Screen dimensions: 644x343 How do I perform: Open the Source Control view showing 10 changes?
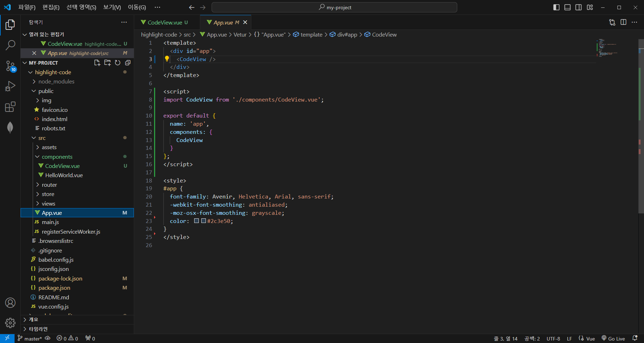point(10,66)
